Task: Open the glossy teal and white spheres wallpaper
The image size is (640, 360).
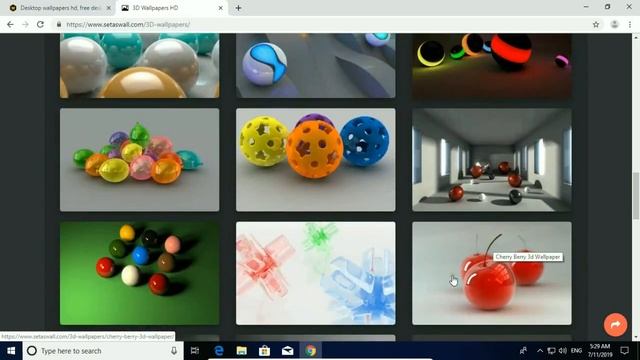Action: point(139,66)
